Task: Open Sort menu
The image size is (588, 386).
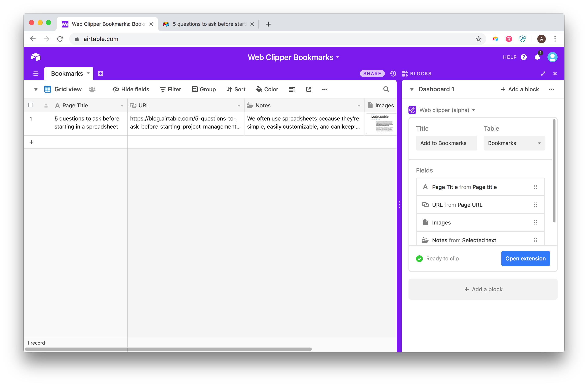Action: coord(236,89)
